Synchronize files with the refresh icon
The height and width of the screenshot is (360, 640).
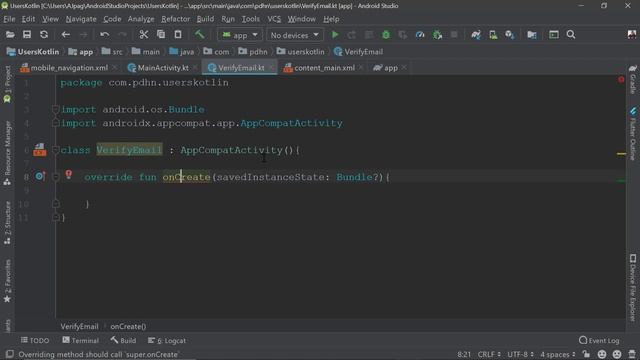pos(44,35)
